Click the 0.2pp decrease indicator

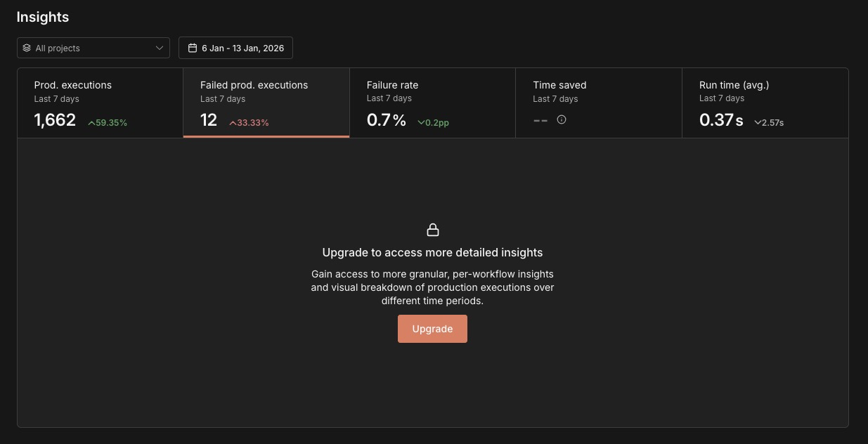(433, 122)
